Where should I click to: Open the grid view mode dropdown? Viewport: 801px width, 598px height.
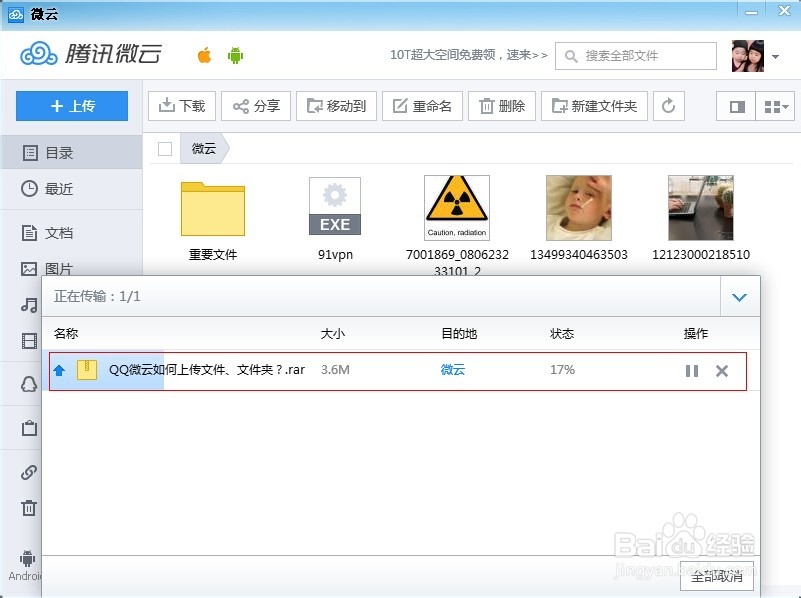(x=775, y=106)
